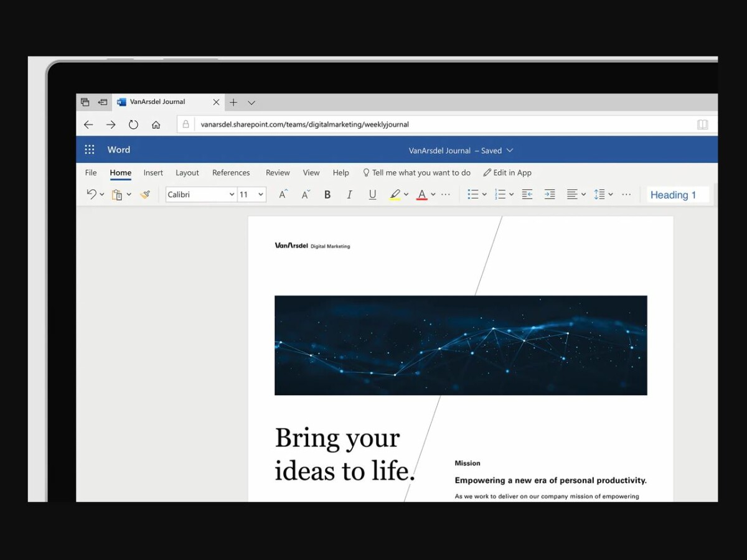
Task: Click the browser Forward arrow
Action: [111, 124]
